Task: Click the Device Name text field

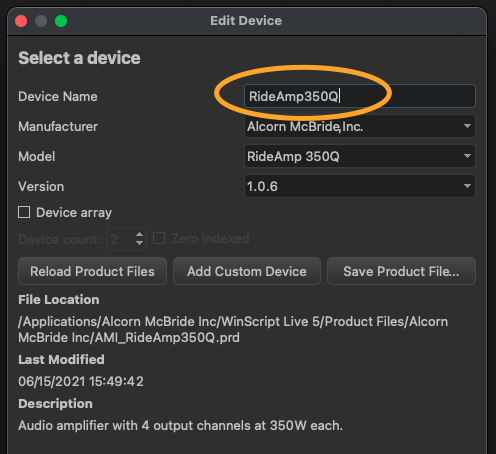Action: 360,96
